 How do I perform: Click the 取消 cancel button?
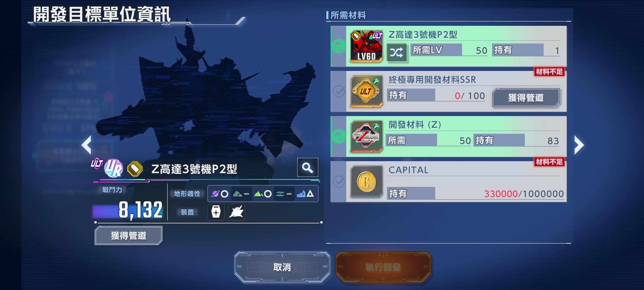[282, 267]
